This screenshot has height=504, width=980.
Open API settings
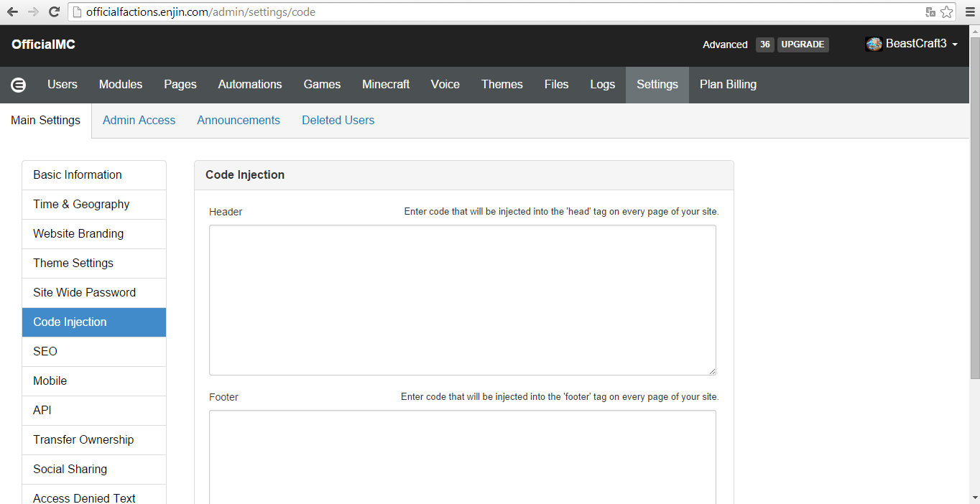94,411
